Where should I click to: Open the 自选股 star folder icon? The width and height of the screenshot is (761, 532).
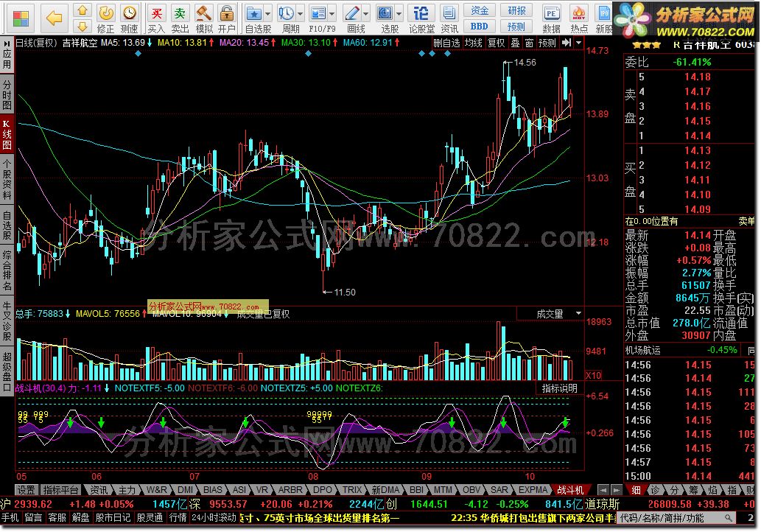pyautogui.click(x=254, y=13)
